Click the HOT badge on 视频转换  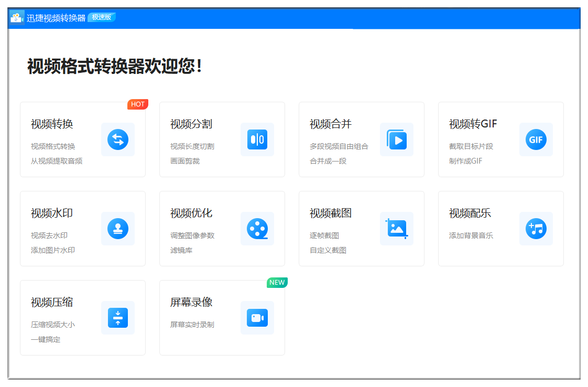(138, 104)
